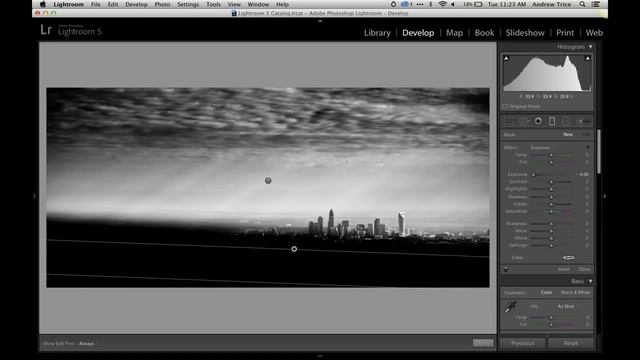Click New mask mode

568,134
